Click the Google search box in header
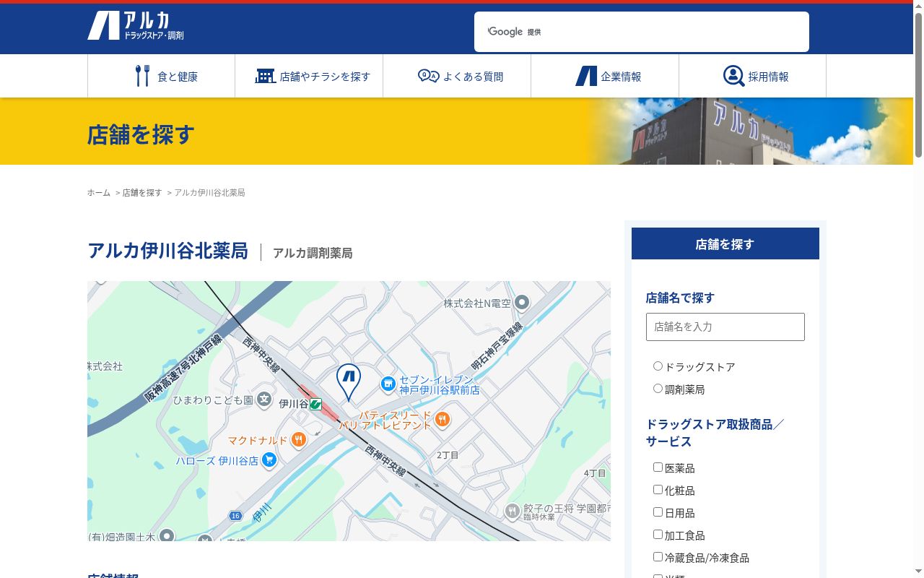924x578 pixels. (642, 32)
